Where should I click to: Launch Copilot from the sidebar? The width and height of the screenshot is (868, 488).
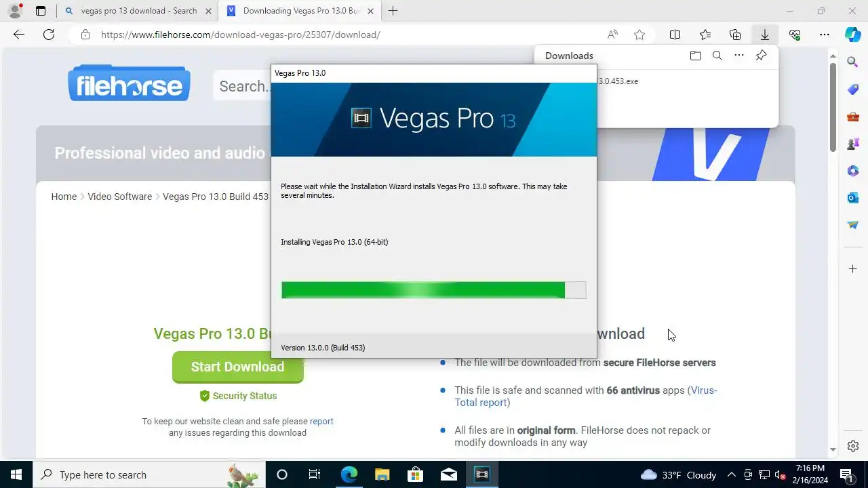coord(853,35)
